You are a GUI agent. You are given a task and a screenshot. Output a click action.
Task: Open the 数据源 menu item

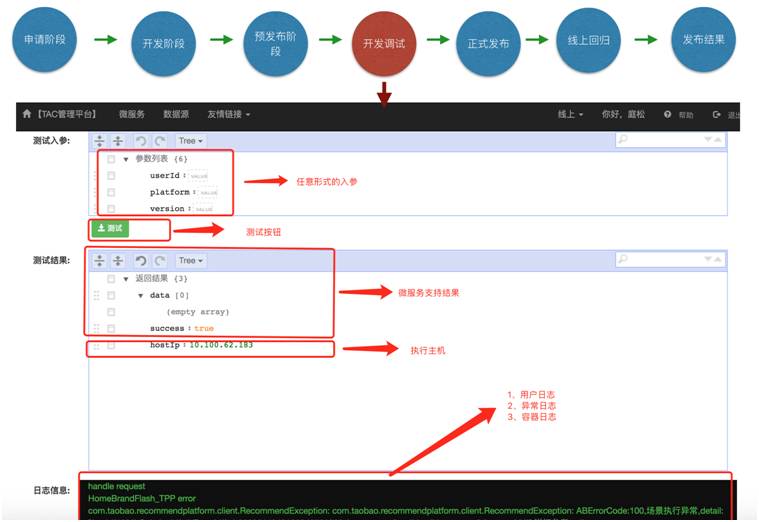coord(176,114)
